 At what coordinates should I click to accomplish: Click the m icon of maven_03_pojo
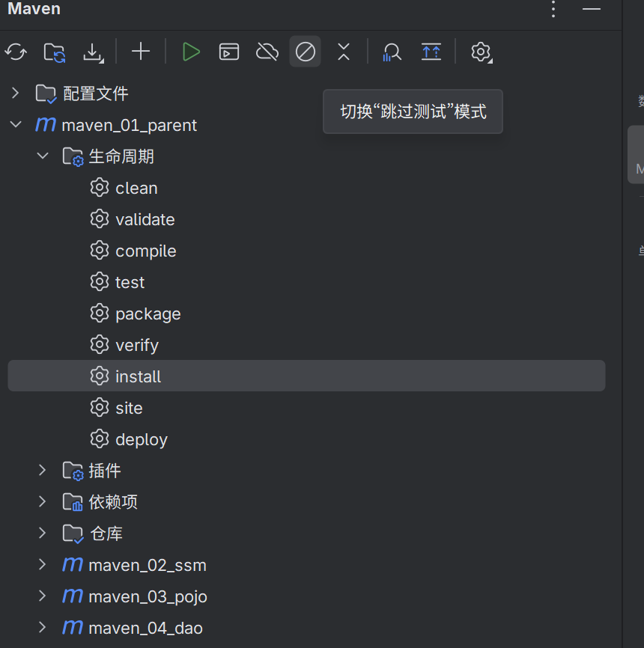pyautogui.click(x=73, y=595)
